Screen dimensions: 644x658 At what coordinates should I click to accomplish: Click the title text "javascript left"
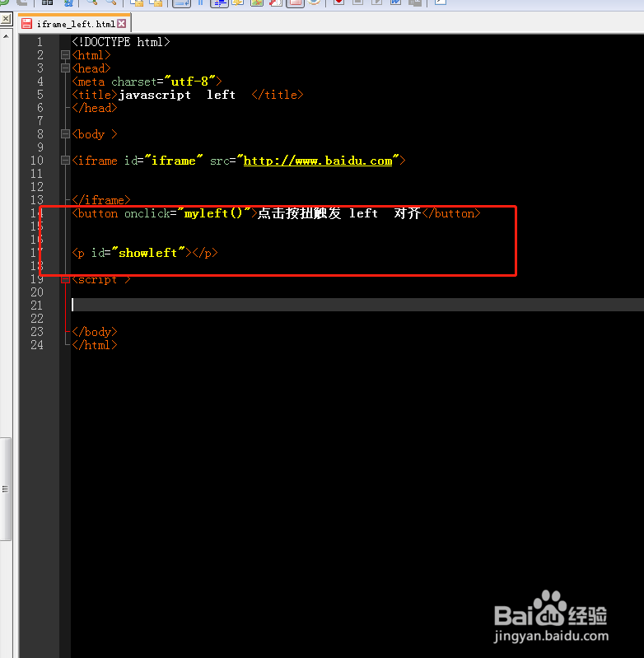[176, 95]
